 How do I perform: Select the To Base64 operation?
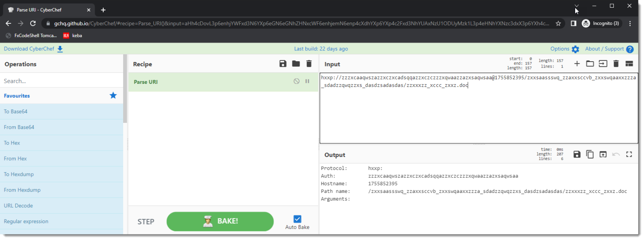tap(16, 112)
